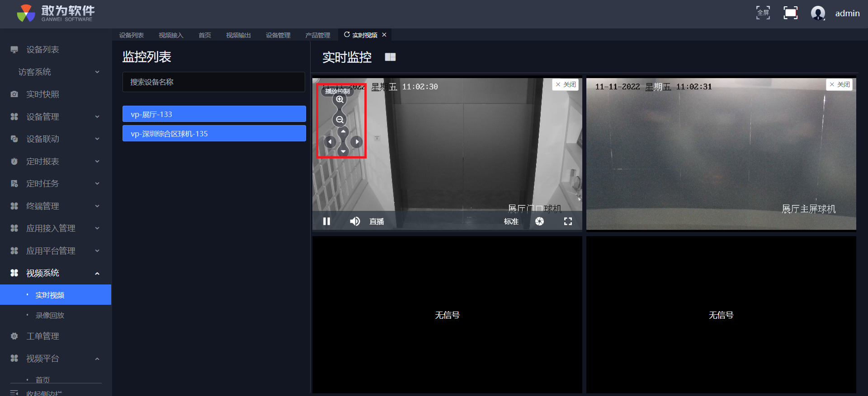Change the split-screen layout icon

click(390, 57)
